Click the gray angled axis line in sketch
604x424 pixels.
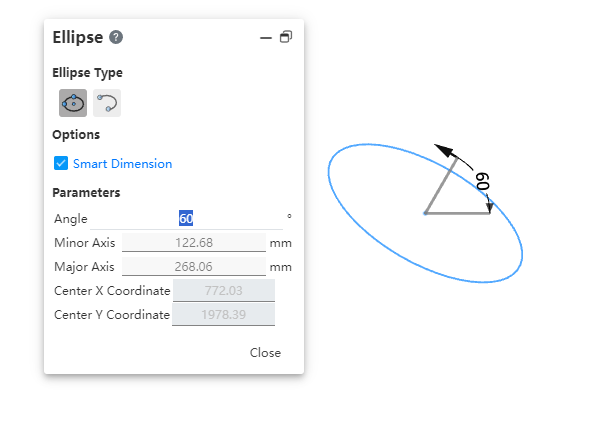pos(441,186)
